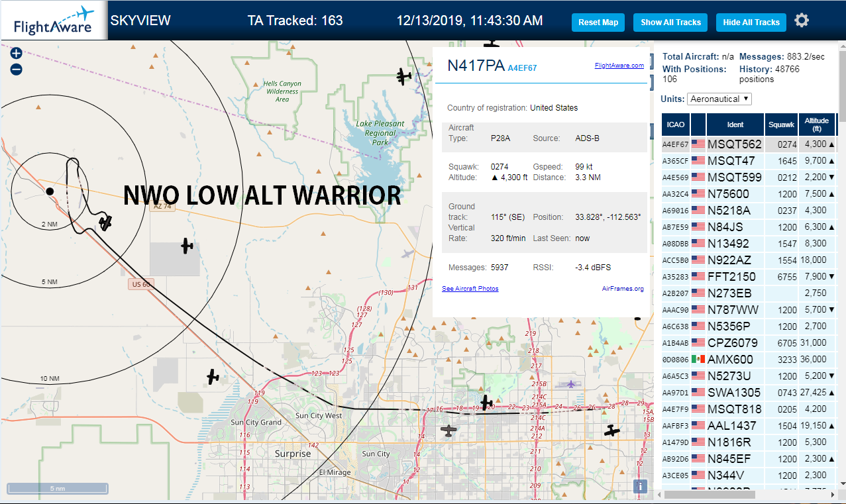Select the aircraft icon near exit 20
Screen dimensions: 846x504
point(487,402)
